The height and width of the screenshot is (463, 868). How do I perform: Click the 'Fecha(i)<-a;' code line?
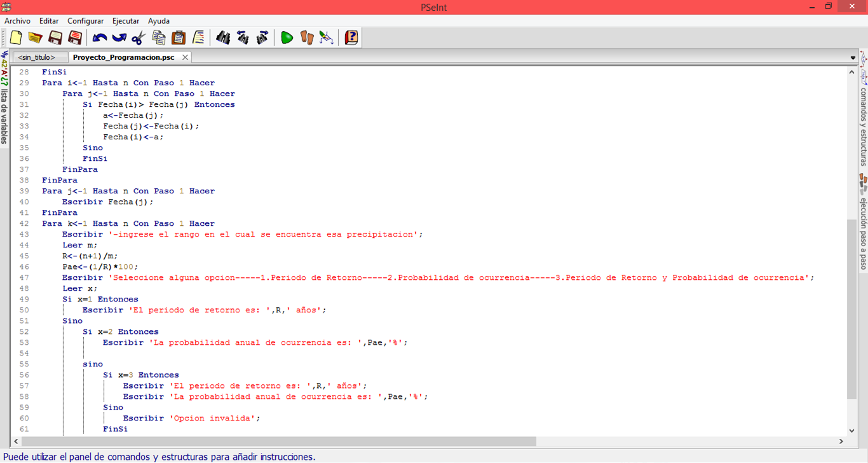[x=133, y=137]
